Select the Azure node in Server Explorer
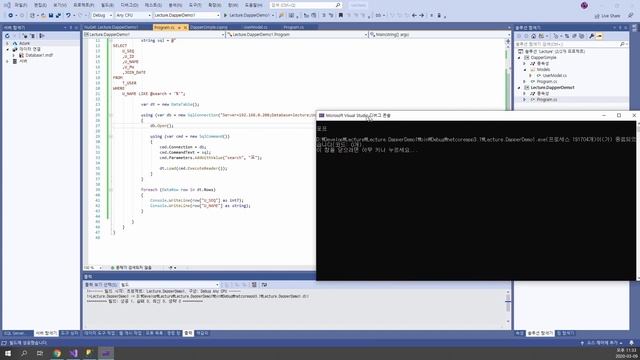The image size is (640, 360). coord(24,43)
